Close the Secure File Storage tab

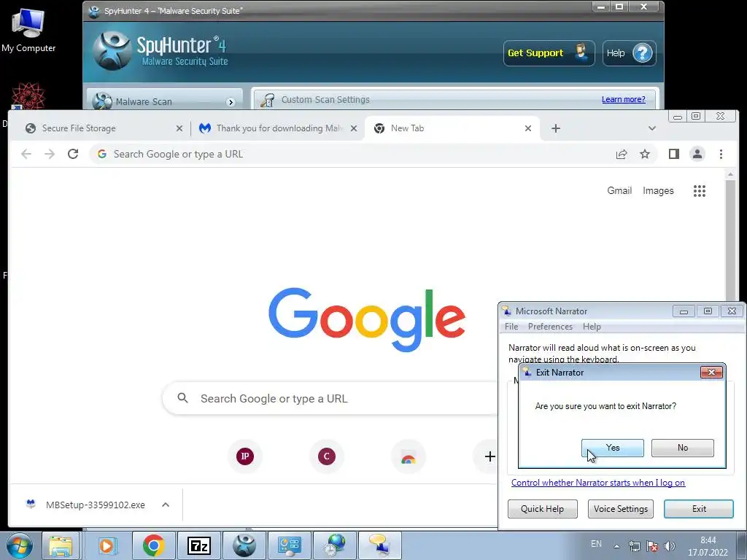(x=179, y=128)
